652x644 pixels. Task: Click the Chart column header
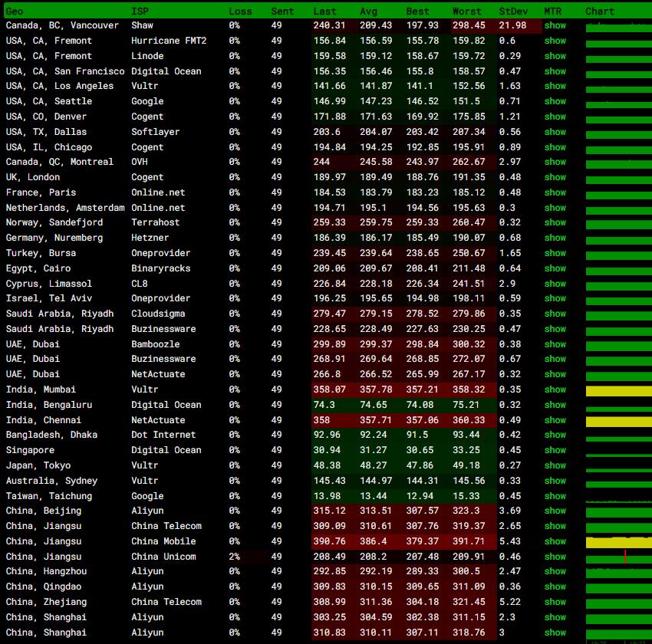click(600, 11)
